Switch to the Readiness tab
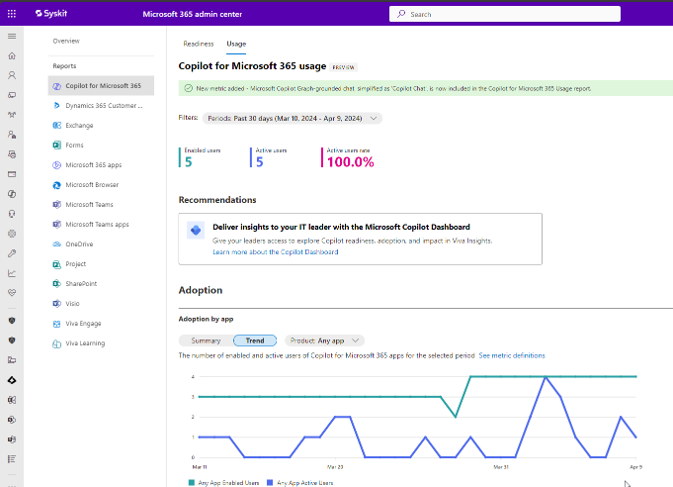 (198, 44)
